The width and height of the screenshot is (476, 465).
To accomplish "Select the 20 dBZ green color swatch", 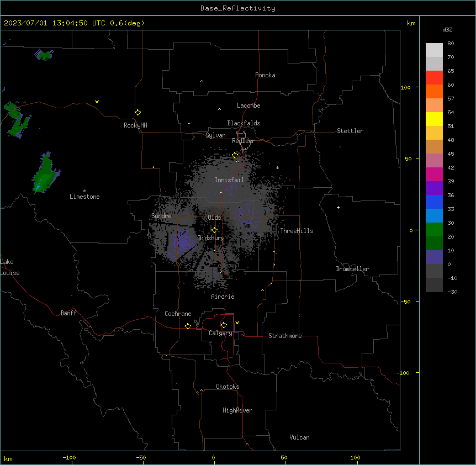I will tap(434, 230).
